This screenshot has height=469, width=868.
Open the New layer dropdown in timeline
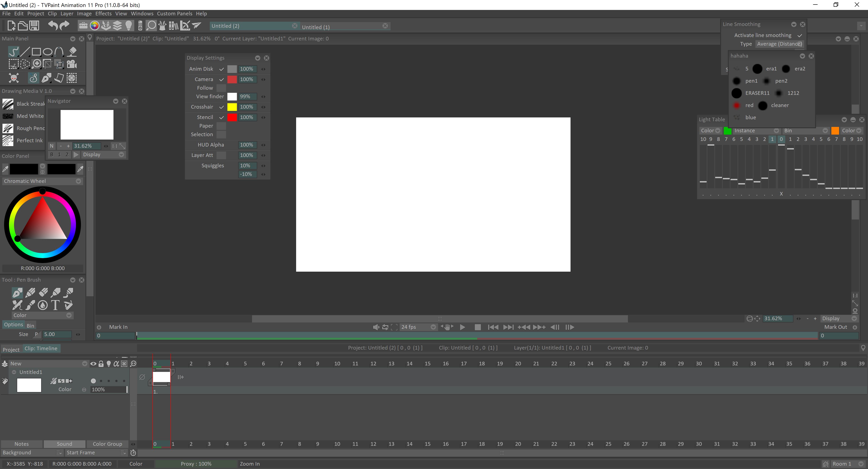[x=49, y=364]
